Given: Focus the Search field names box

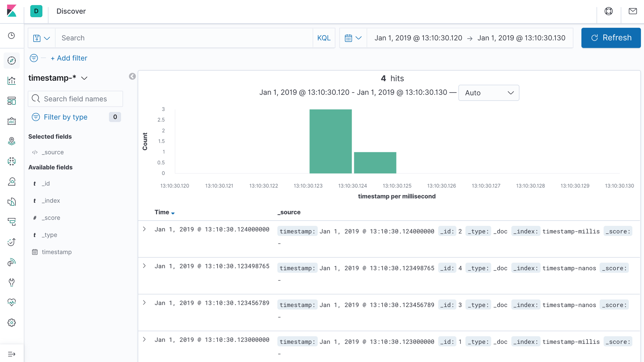Looking at the screenshot, I should pos(75,99).
